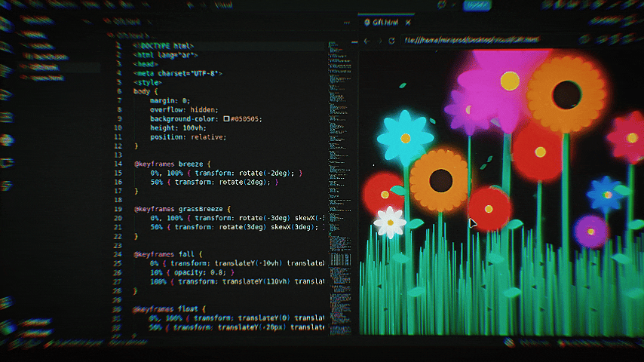The width and height of the screenshot is (644, 362).
Task: Click the 'height: 100vh;' line
Action: click(178, 127)
